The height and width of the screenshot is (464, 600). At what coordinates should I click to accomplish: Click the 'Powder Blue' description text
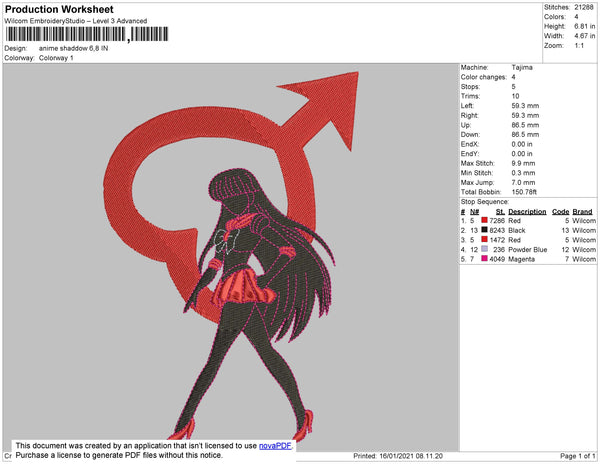pyautogui.click(x=528, y=249)
